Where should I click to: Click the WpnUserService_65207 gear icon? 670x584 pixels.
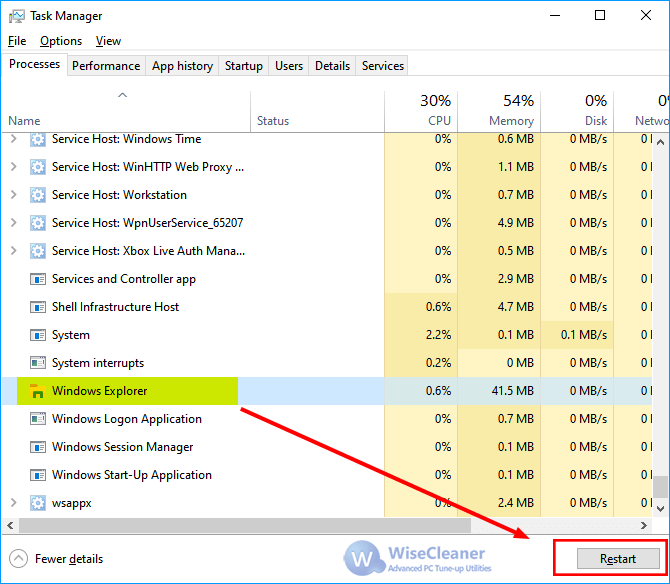click(38, 223)
